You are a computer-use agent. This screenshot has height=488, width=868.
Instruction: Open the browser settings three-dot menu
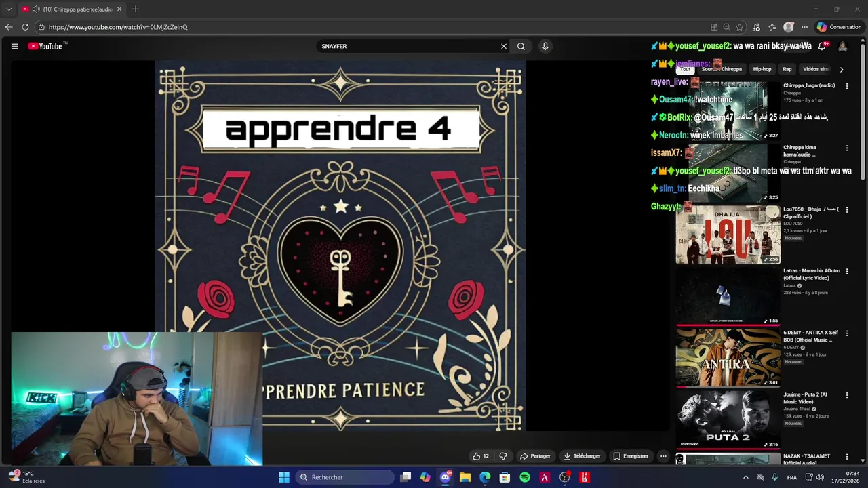[x=805, y=27]
